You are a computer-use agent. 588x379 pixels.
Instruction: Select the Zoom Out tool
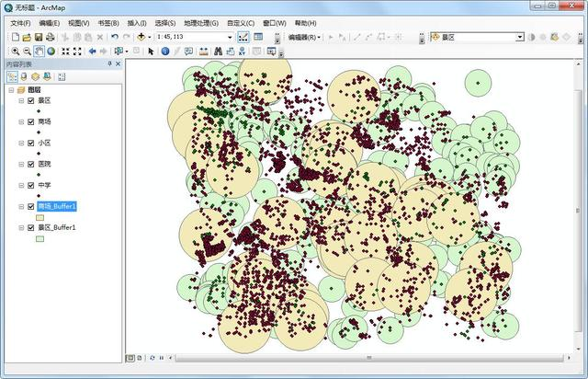27,52
